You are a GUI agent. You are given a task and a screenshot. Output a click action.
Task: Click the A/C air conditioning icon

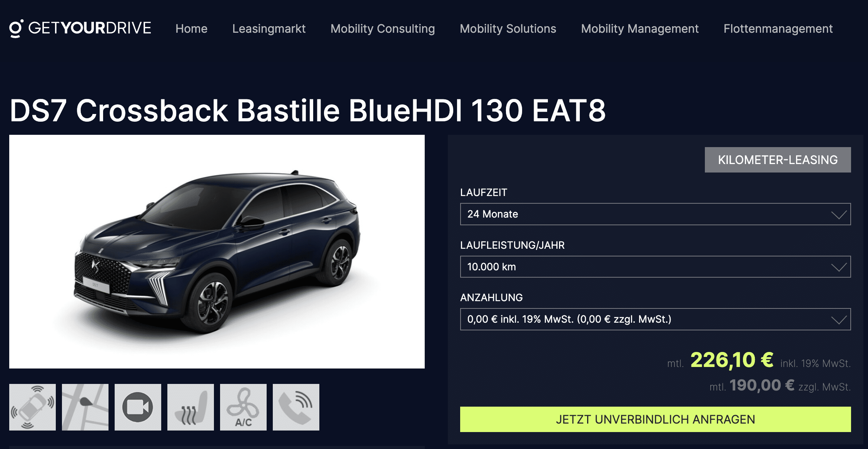pyautogui.click(x=243, y=407)
